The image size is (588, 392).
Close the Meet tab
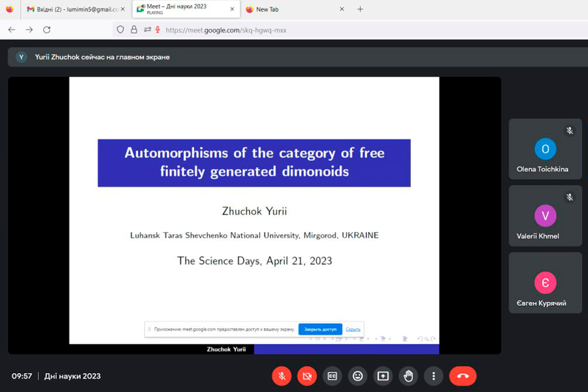[232, 9]
